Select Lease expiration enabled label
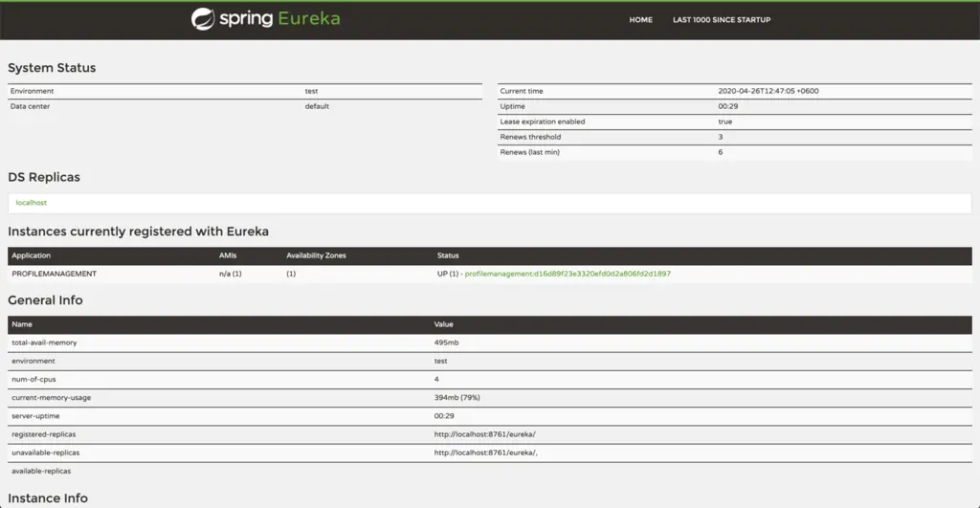The width and height of the screenshot is (980, 508). point(543,121)
